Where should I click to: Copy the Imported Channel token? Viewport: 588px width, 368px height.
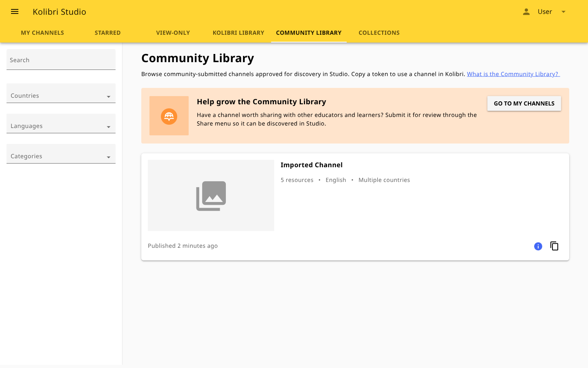[x=554, y=246]
